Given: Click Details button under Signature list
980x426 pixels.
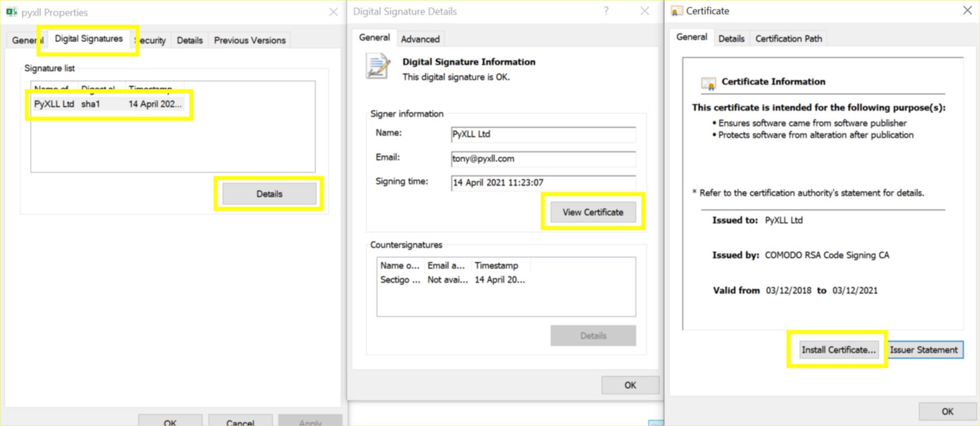Looking at the screenshot, I should coord(269,194).
